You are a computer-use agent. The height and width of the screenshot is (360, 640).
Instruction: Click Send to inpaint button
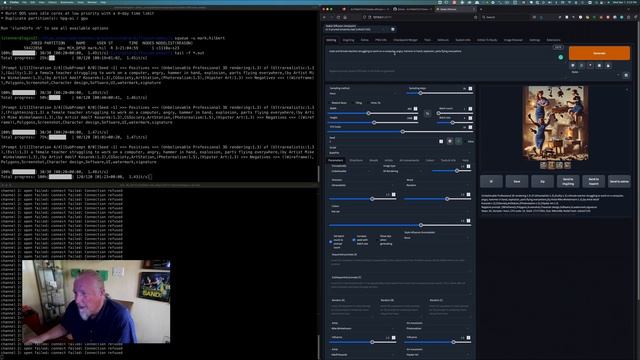(593, 181)
